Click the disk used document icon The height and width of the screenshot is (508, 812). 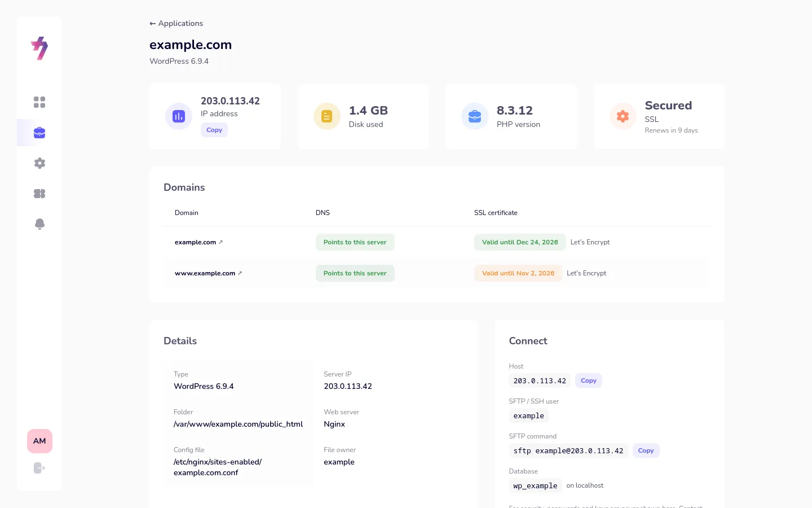point(327,116)
